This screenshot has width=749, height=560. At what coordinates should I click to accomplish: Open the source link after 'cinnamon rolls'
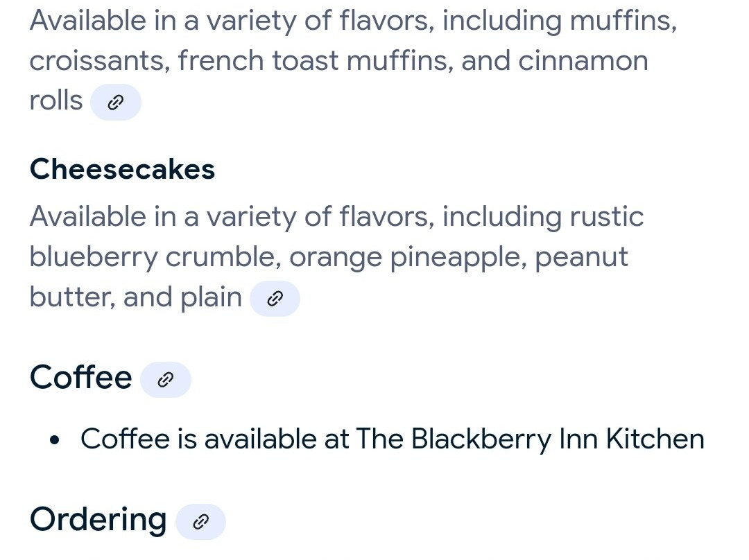[116, 102]
